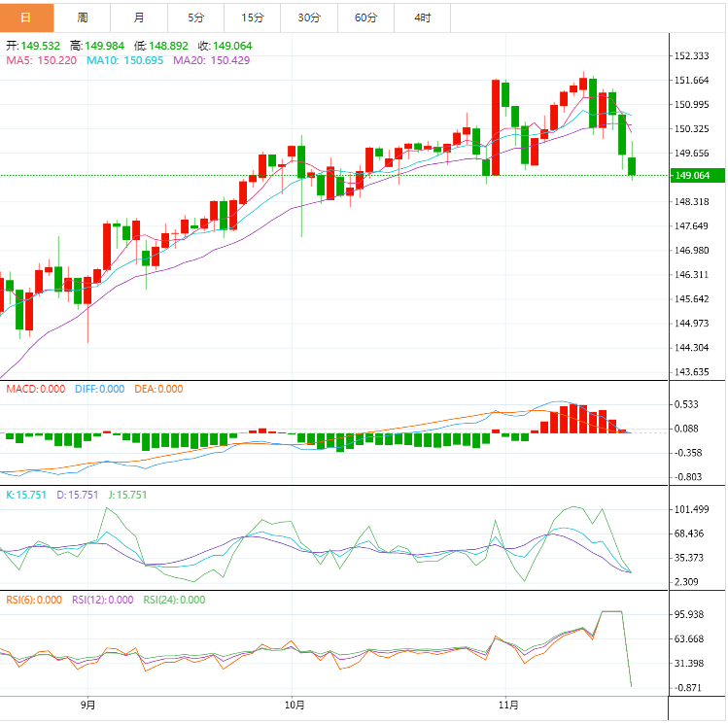
Task: Select the 周 (weekly) timeframe tab
Action: click(83, 17)
